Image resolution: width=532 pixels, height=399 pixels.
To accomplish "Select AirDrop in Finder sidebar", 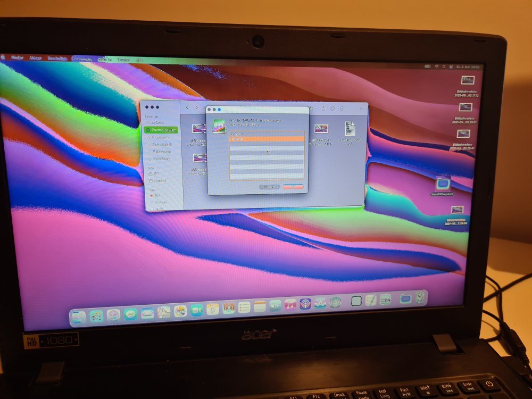I will click(155, 122).
